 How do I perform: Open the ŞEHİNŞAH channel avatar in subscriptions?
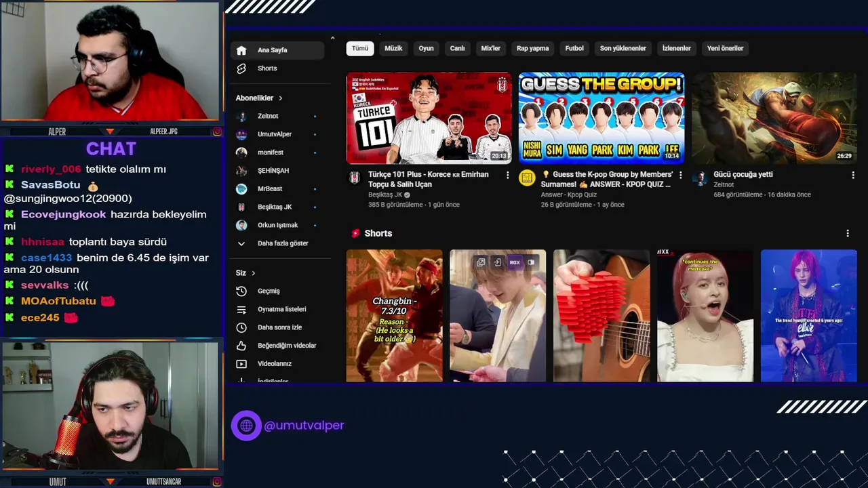tap(241, 171)
